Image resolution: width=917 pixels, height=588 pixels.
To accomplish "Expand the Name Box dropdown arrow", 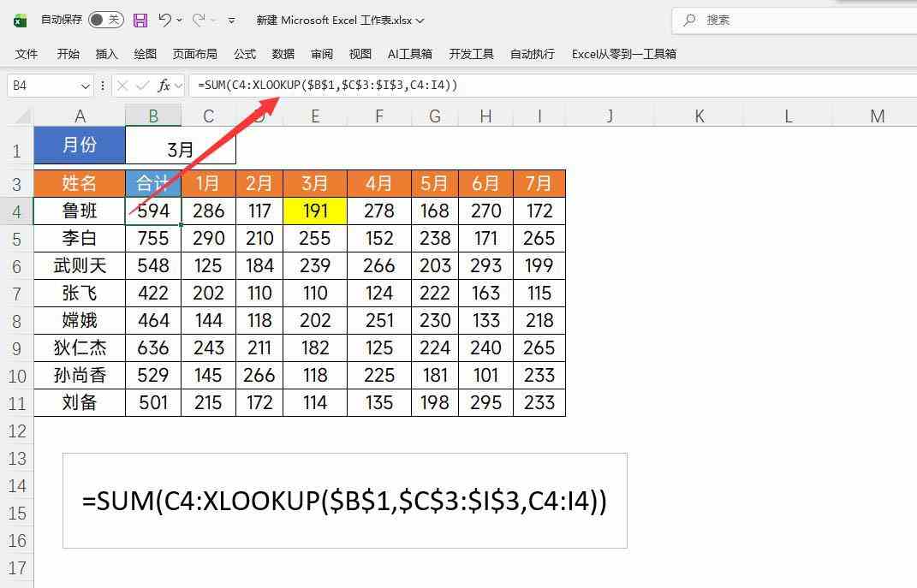I will 85,86.
